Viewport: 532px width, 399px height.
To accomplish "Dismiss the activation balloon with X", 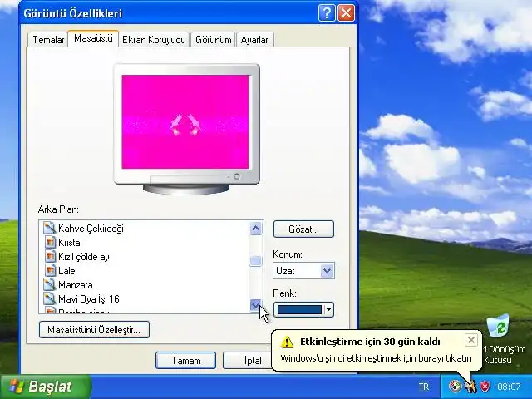I will pos(471,340).
